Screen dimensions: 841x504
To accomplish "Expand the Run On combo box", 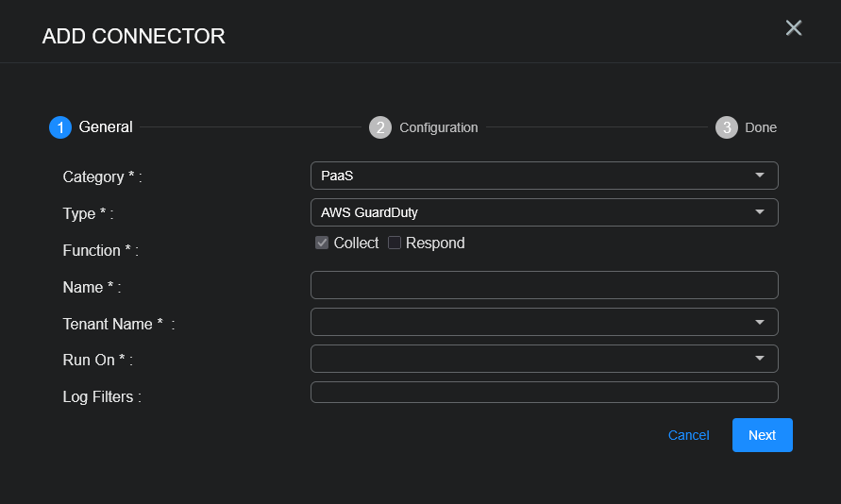I will pyautogui.click(x=544, y=359).
